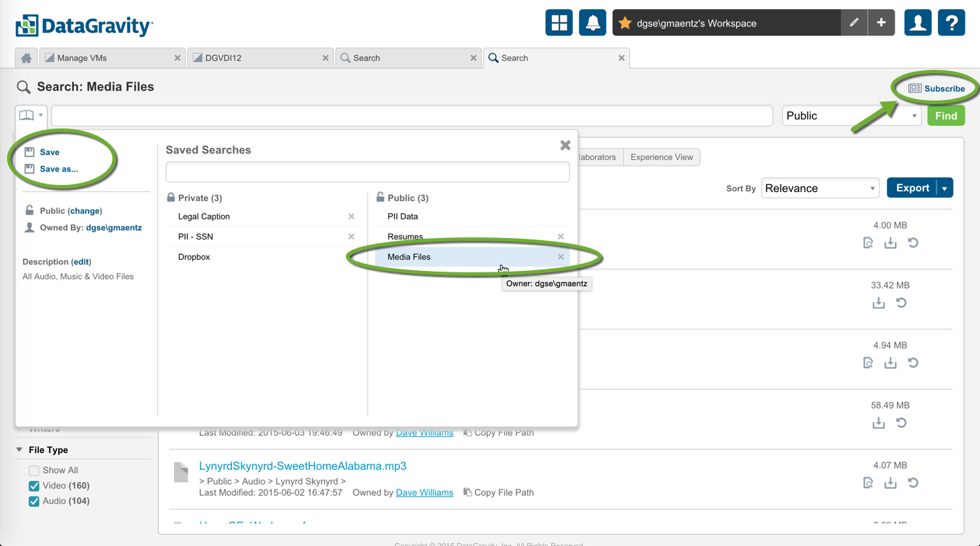Image resolution: width=980 pixels, height=546 pixels.
Task: Add a new workspace with plus icon
Action: point(881,22)
